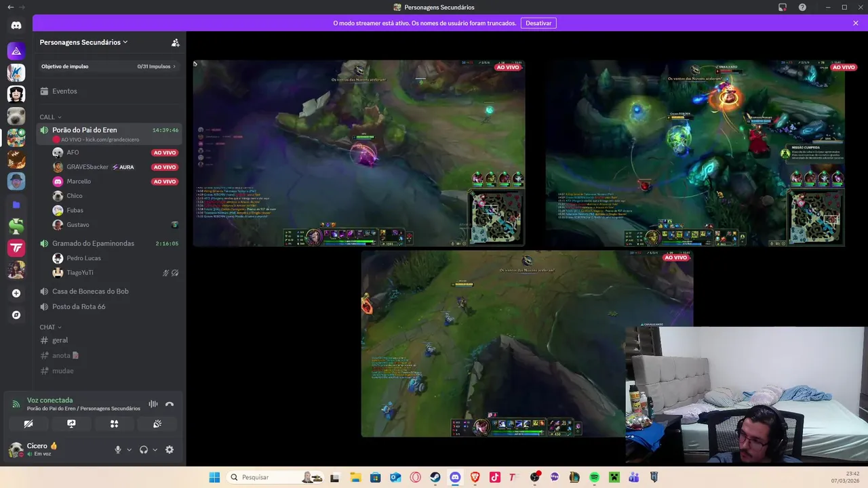Focus the top-right live stream tile
Image resolution: width=868 pixels, height=488 pixels.
[695, 153]
